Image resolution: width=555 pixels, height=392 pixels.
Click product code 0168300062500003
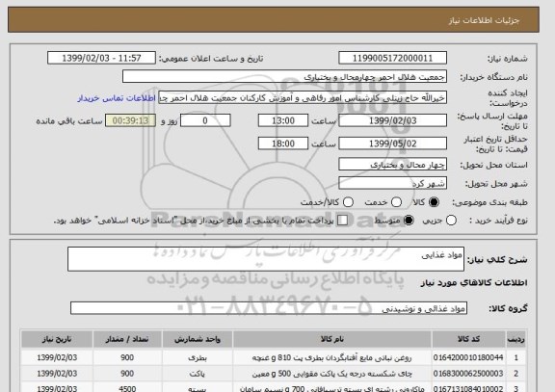[468, 374]
